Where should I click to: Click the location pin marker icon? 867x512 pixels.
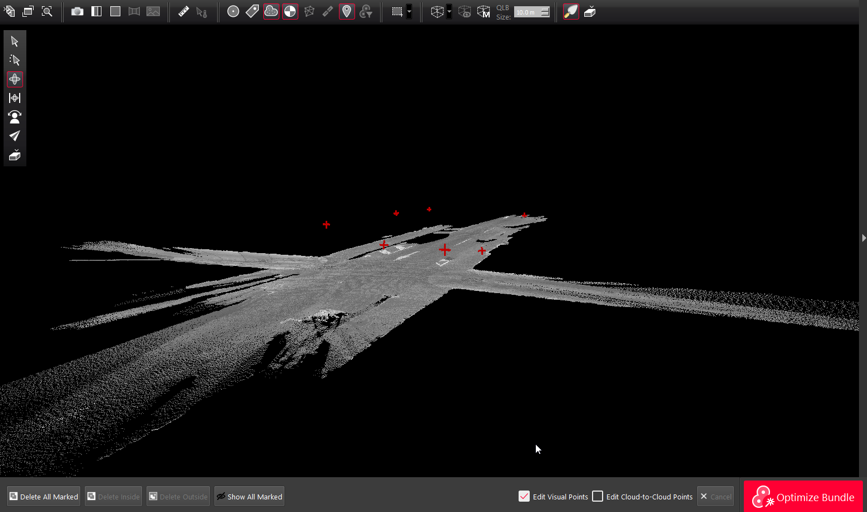(347, 12)
